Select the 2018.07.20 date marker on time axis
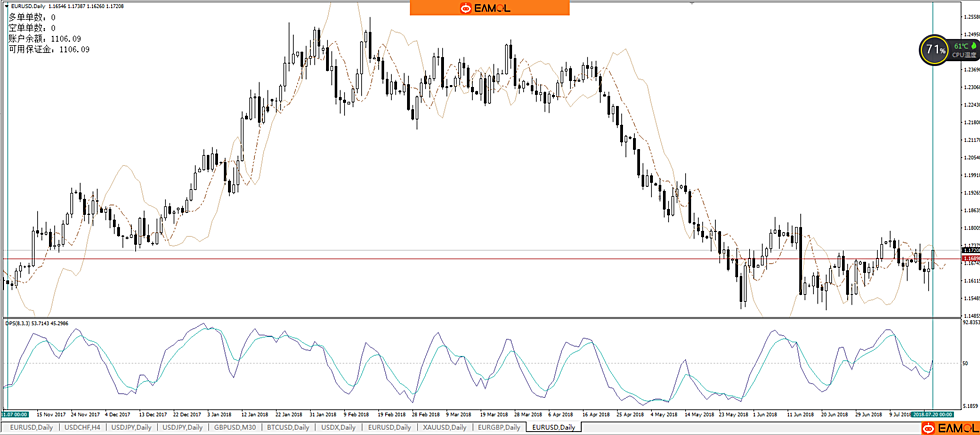Screen dimensions: 980x435 tap(932, 414)
